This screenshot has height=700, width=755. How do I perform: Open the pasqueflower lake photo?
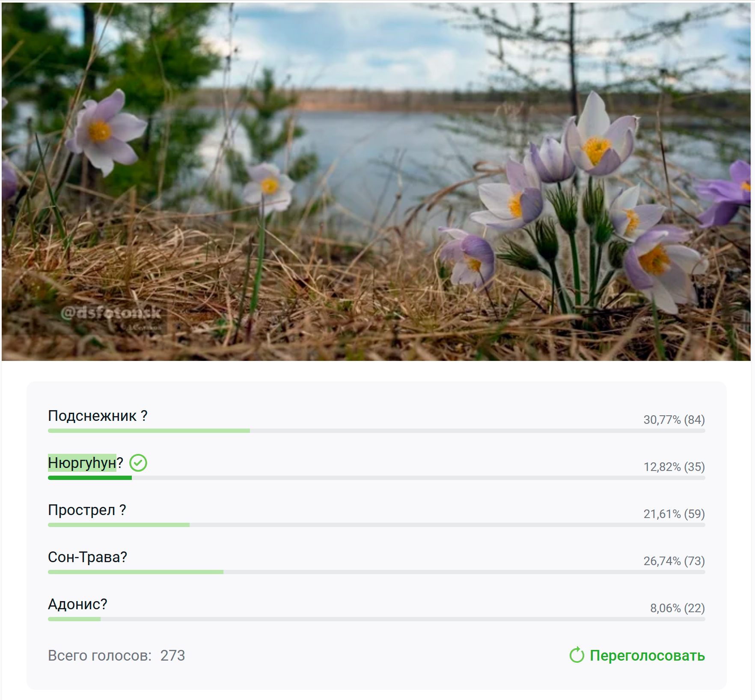(x=376, y=182)
